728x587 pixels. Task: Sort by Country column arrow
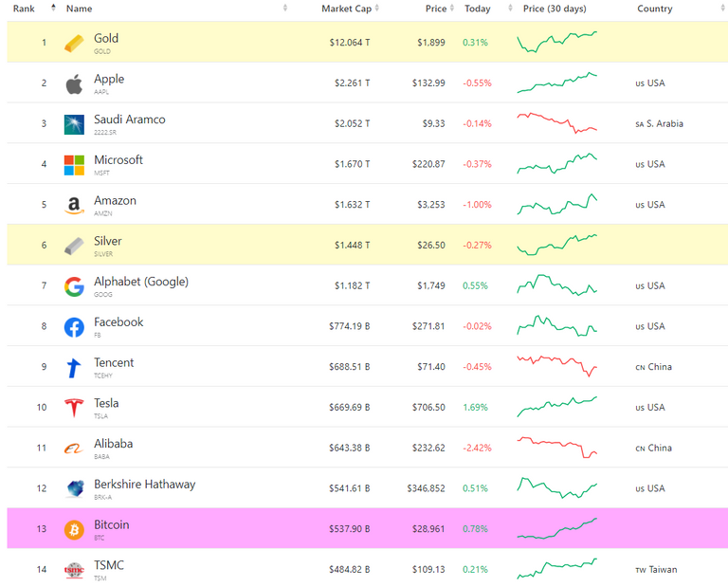pyautogui.click(x=722, y=8)
